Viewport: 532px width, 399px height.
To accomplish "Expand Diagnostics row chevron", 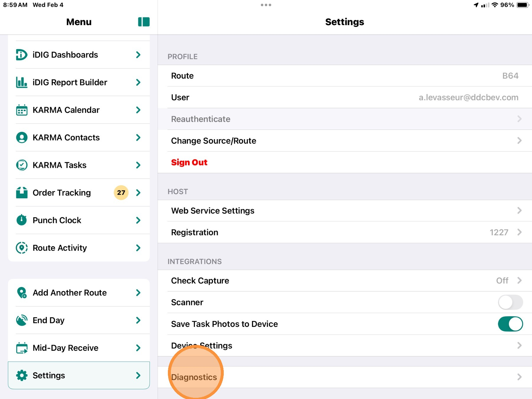I will click(x=519, y=377).
